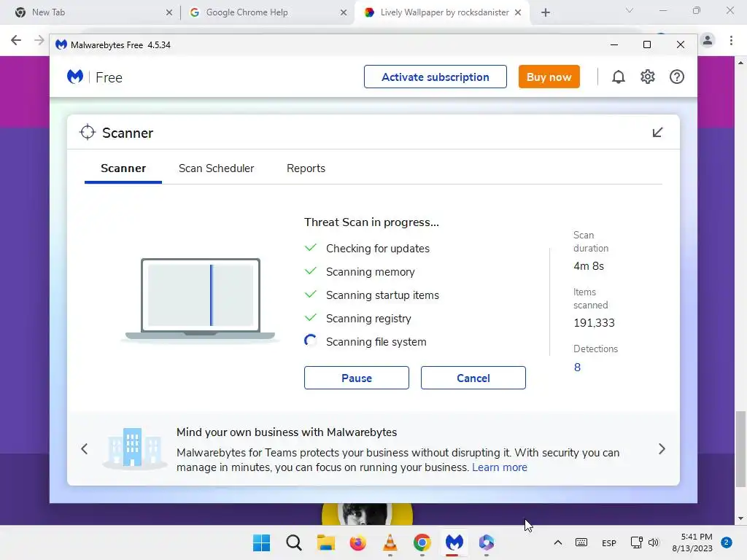Open Malwarebytes settings gear
747x560 pixels.
click(x=648, y=77)
